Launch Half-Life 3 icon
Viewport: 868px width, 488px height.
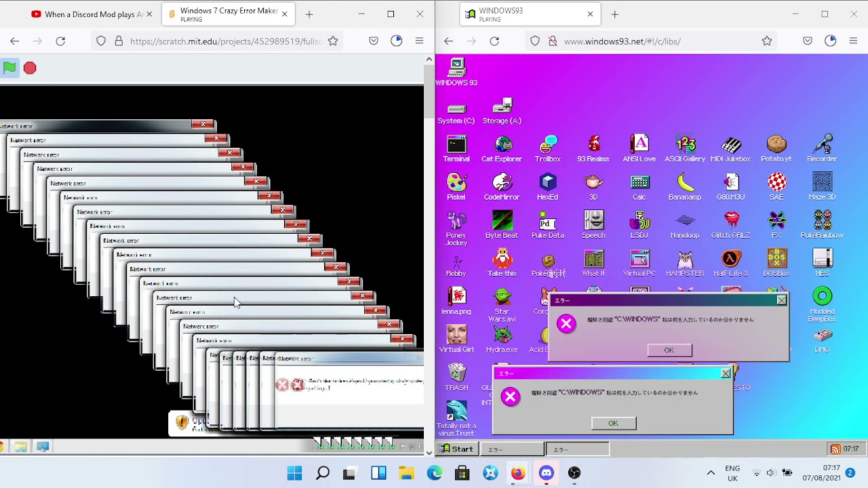coord(730,264)
